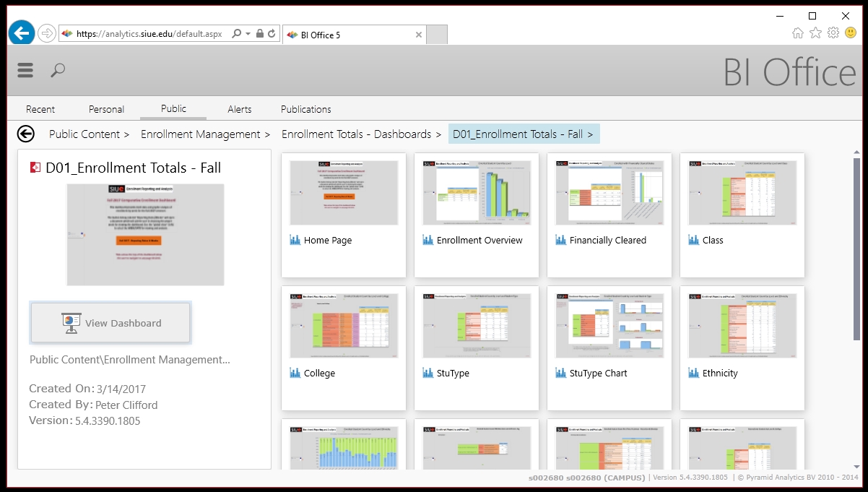
Task: Expand address bar search dropdown arrow
Action: coord(248,33)
